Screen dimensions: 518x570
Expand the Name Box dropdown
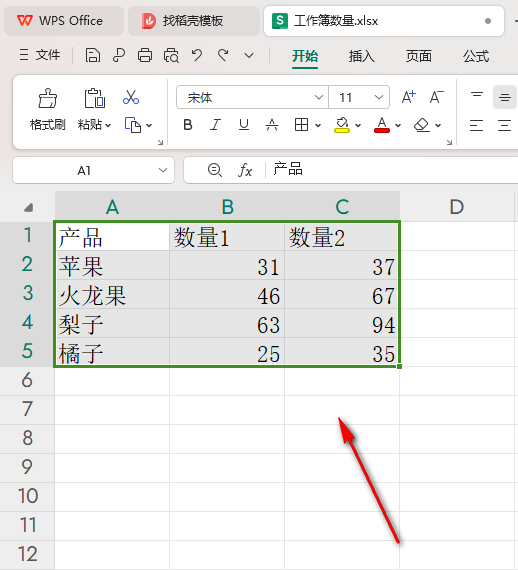(163, 170)
